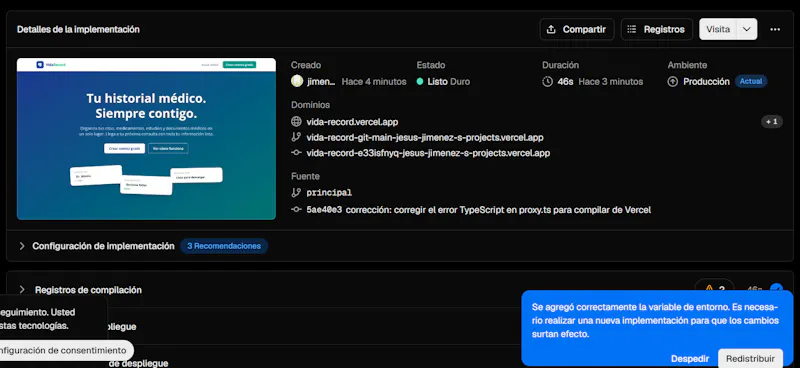Click the Hace 4 minutos timestamp

pos(374,82)
